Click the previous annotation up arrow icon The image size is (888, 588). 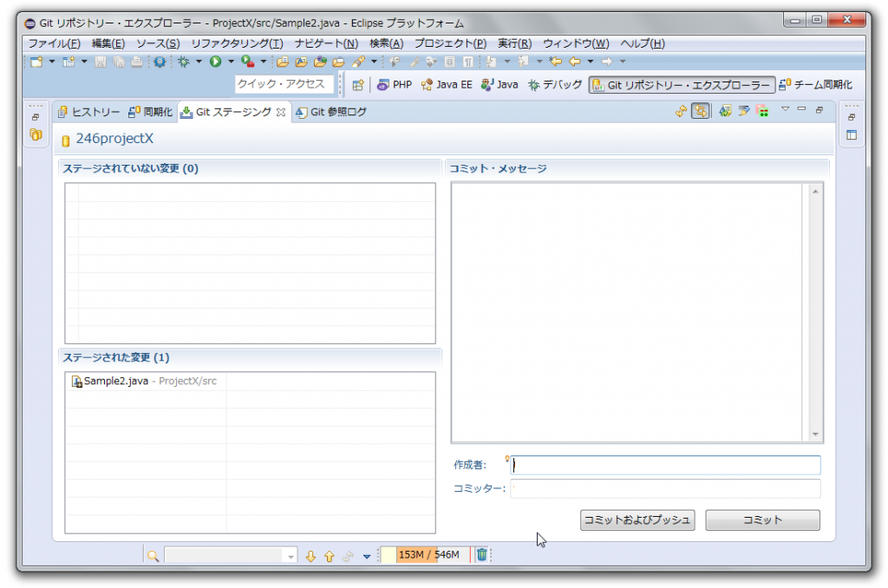[329, 556]
